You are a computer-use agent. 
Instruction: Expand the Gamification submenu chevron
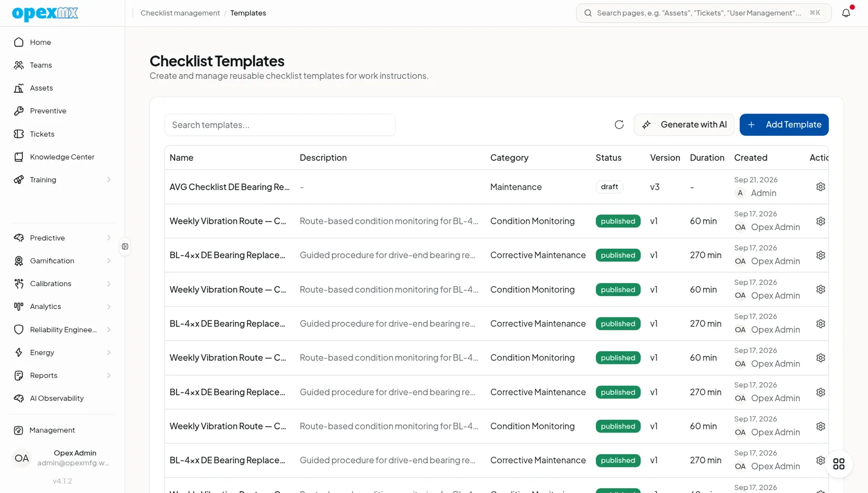pyautogui.click(x=108, y=261)
